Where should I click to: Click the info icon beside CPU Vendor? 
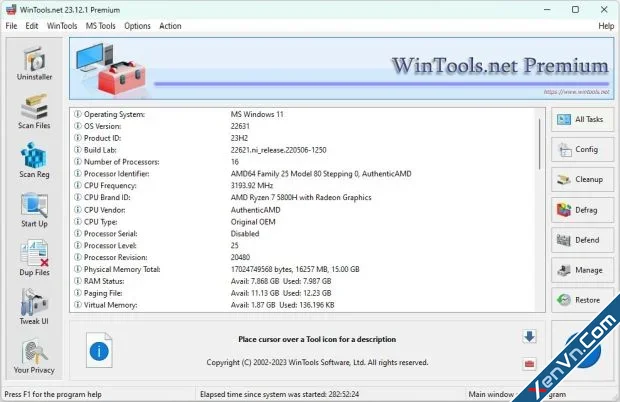pyautogui.click(x=78, y=210)
